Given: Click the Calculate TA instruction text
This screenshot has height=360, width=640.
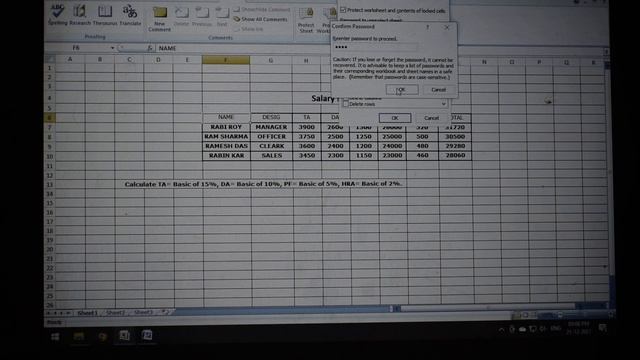Looking at the screenshot, I should pyautogui.click(x=263, y=184).
